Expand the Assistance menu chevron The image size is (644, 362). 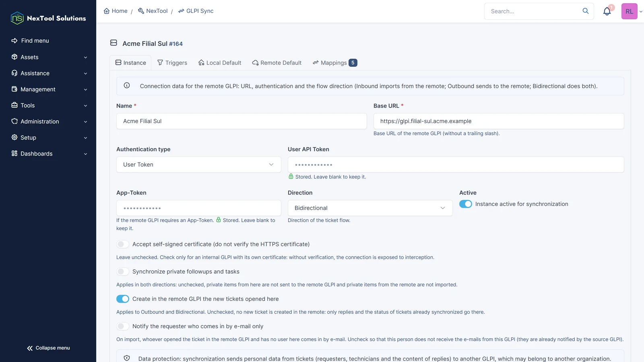pyautogui.click(x=85, y=74)
